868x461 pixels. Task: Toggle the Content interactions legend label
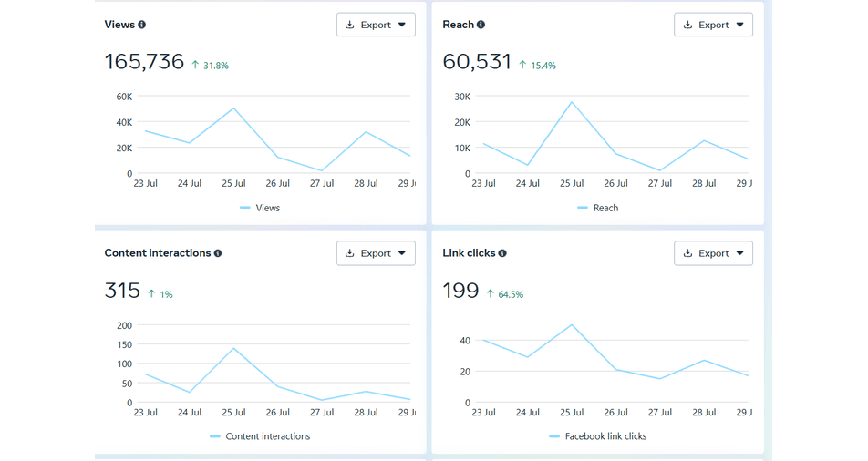(267, 436)
